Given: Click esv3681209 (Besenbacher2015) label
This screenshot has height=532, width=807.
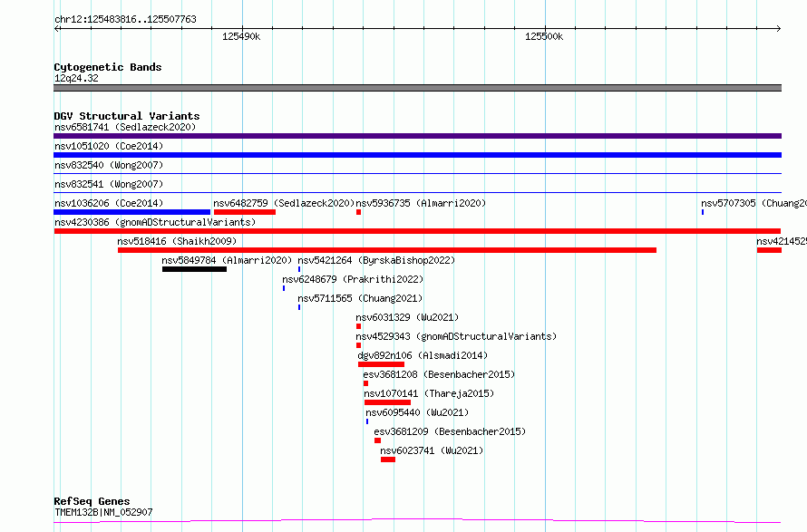Looking at the screenshot, I should pos(450,431).
